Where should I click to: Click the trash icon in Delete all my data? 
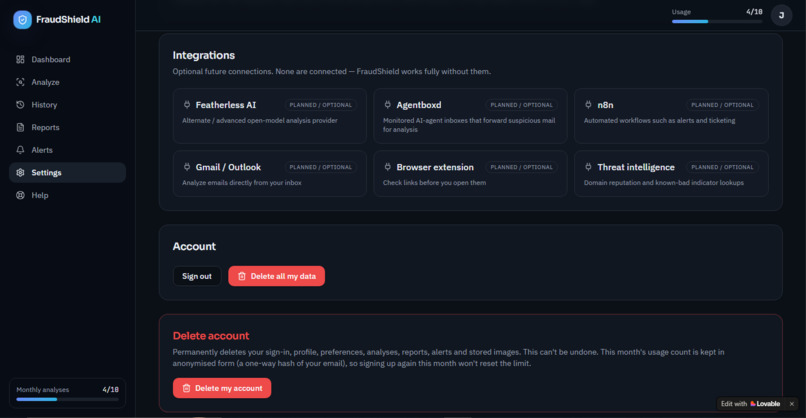click(242, 276)
